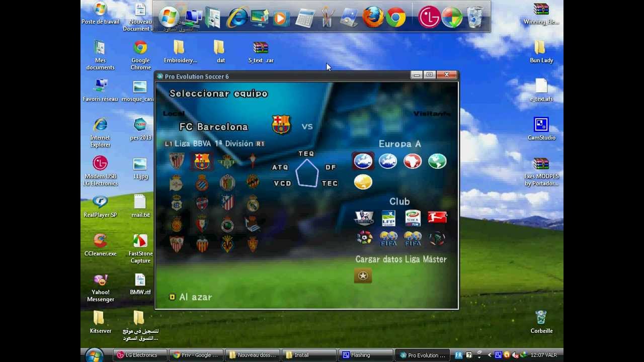Open the LFP league club category
Screen dimensions: 644x362
tap(388, 218)
